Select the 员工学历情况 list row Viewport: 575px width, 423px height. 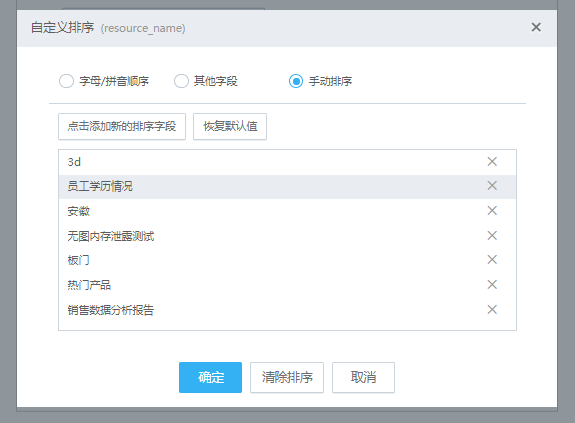287,187
